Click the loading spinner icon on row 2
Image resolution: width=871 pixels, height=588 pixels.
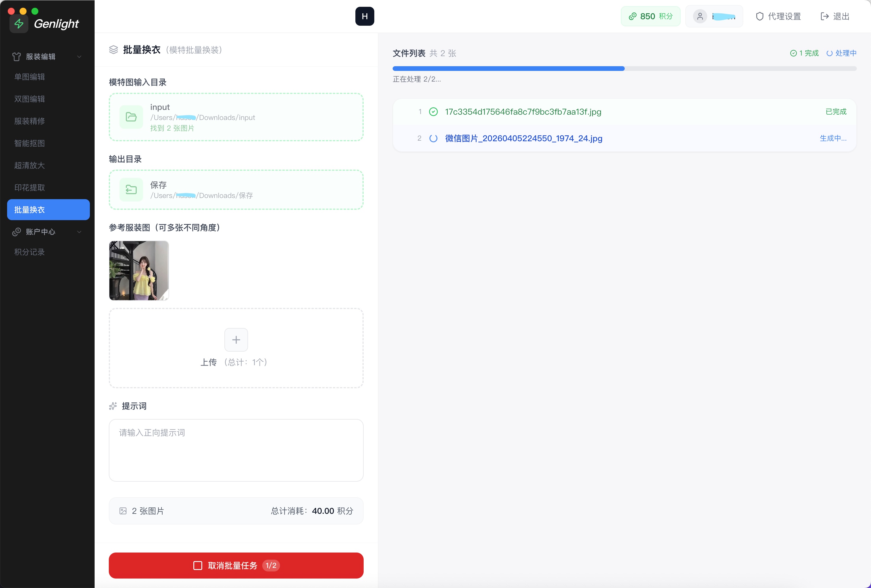point(433,138)
